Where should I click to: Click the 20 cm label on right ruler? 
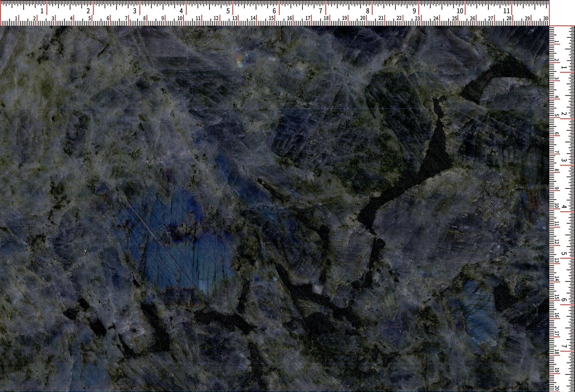tap(557, 389)
